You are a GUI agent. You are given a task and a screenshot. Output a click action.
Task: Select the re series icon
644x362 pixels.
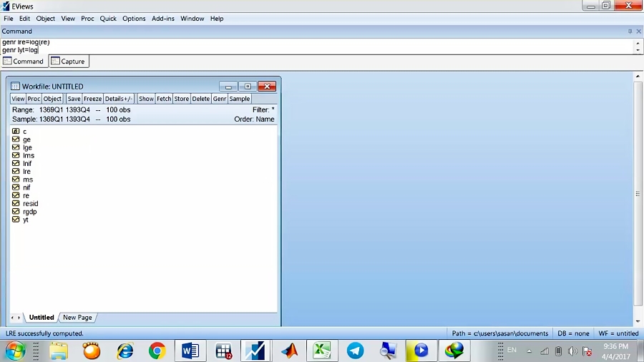tap(16, 195)
